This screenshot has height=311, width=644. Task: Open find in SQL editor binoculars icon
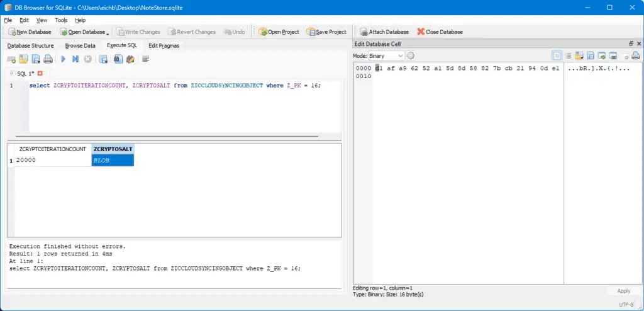click(118, 59)
